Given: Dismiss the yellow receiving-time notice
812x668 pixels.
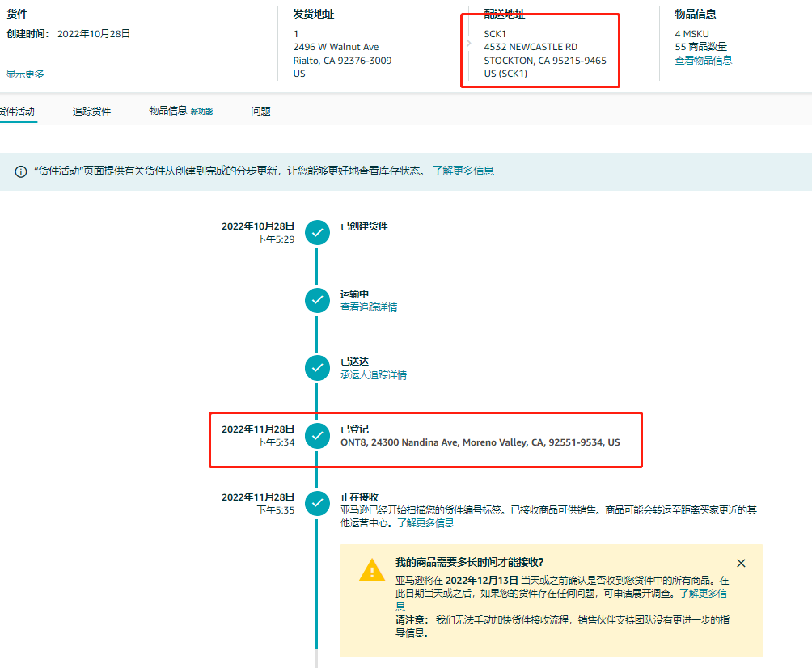Looking at the screenshot, I should pyautogui.click(x=741, y=563).
